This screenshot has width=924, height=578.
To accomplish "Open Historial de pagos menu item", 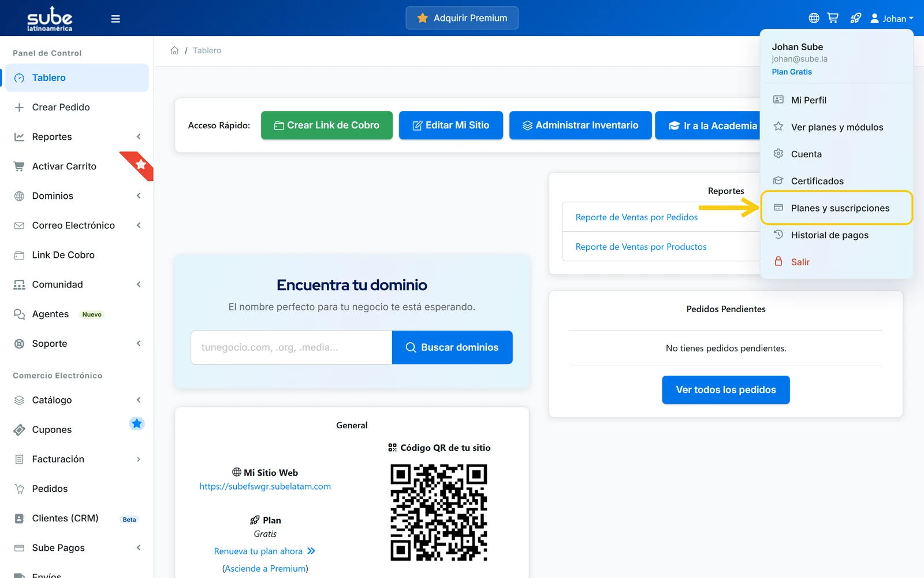I will (836, 235).
